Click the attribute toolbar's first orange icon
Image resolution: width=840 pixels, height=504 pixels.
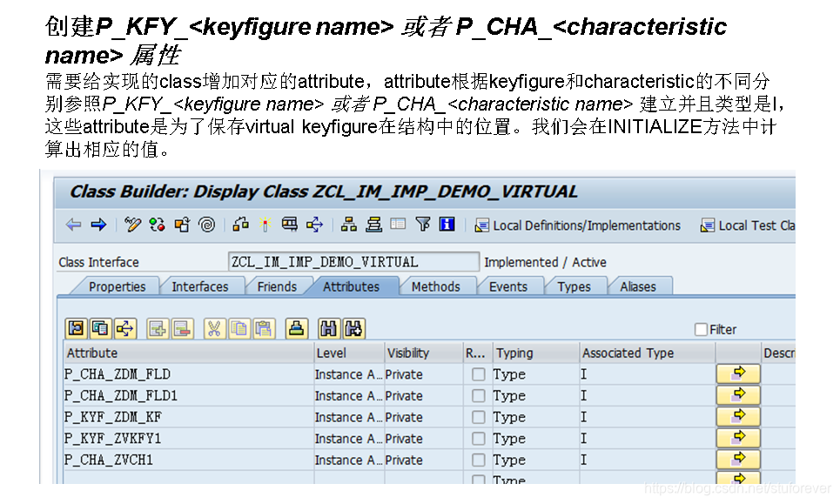point(76,328)
